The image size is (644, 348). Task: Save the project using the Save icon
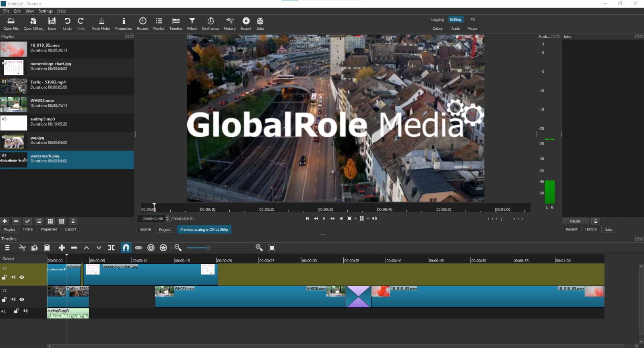(x=52, y=24)
